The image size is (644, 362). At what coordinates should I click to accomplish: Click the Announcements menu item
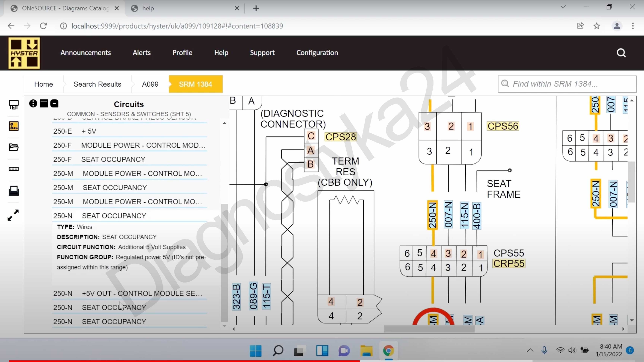[x=86, y=52]
